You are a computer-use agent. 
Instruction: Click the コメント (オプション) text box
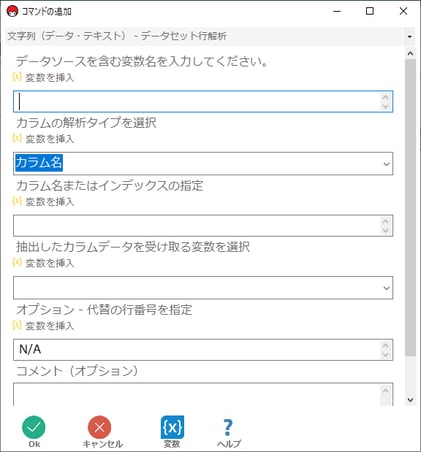203,394
